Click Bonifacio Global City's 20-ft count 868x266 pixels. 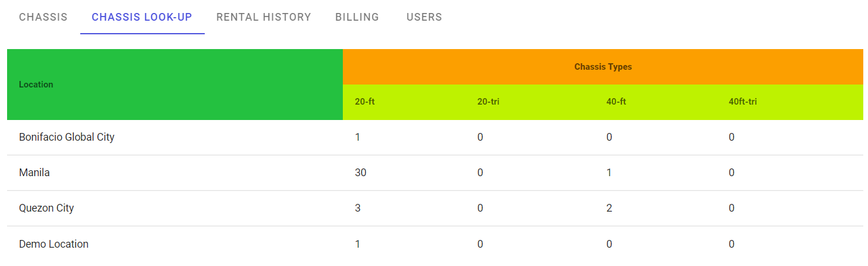click(358, 137)
